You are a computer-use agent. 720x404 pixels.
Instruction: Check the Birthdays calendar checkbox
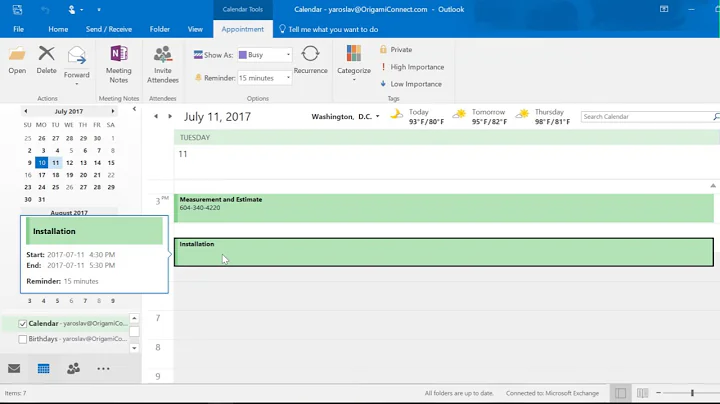tap(22, 339)
